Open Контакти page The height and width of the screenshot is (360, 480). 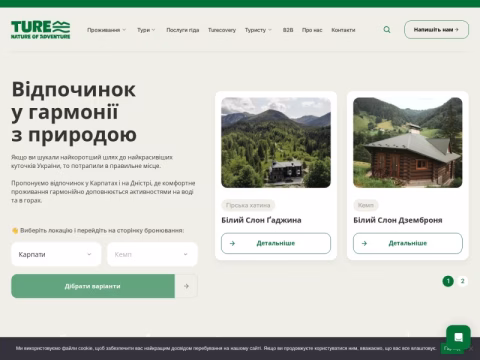click(343, 30)
